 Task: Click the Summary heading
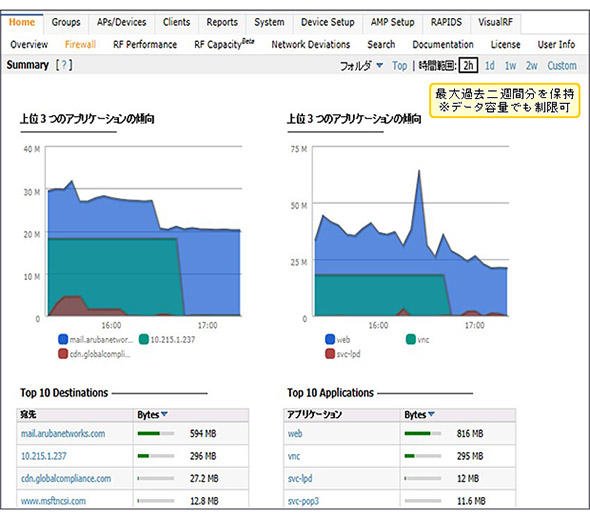(27, 65)
